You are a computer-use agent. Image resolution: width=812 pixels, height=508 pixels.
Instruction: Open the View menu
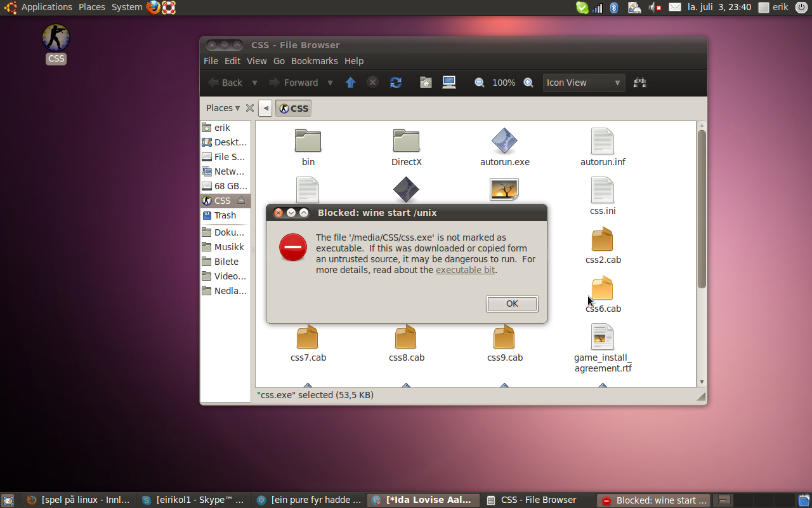click(256, 61)
